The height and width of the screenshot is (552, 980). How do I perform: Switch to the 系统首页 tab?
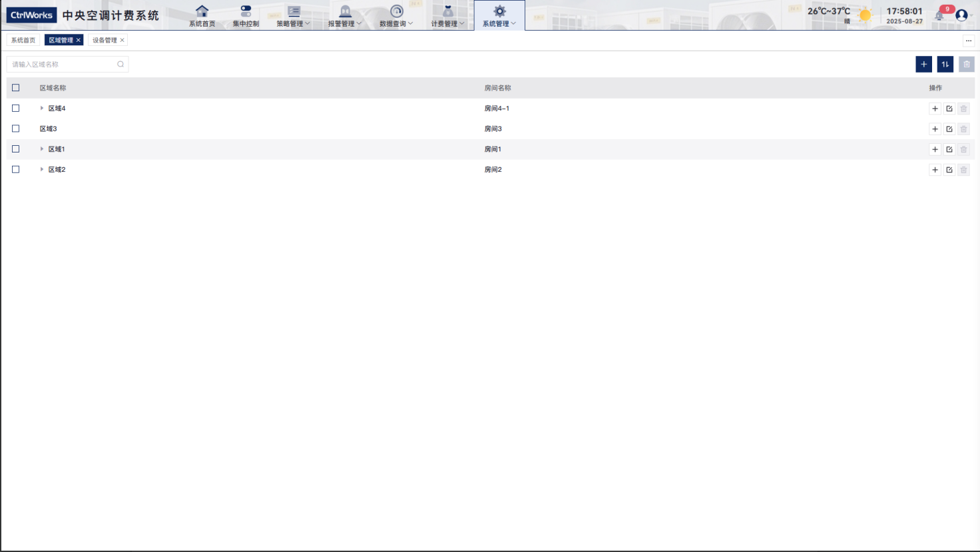click(23, 41)
